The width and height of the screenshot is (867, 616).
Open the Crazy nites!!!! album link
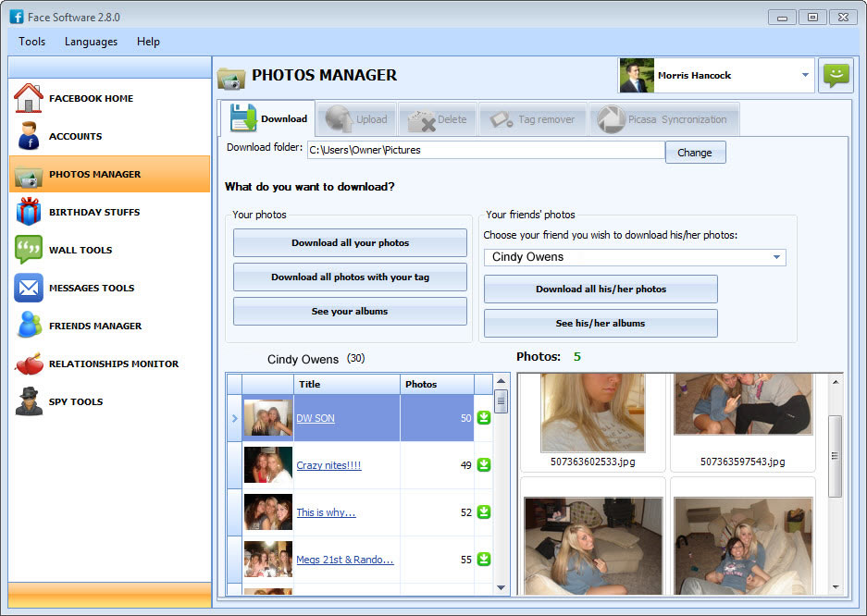pyautogui.click(x=328, y=465)
